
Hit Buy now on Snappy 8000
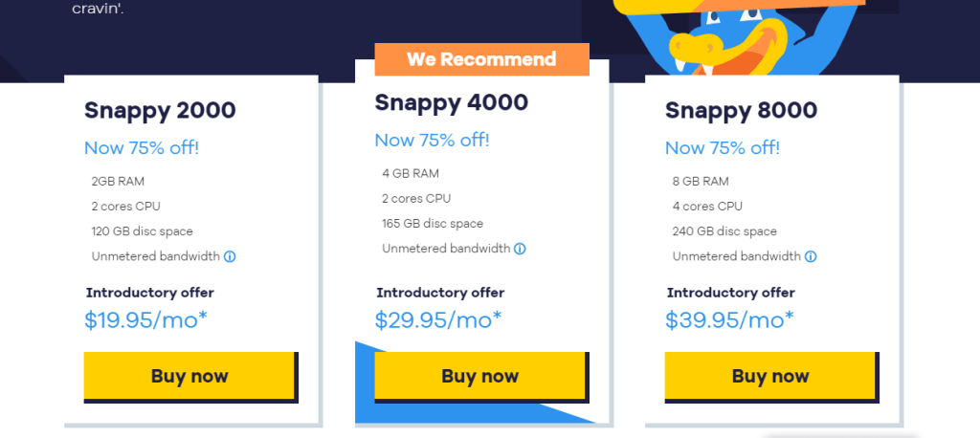[769, 376]
